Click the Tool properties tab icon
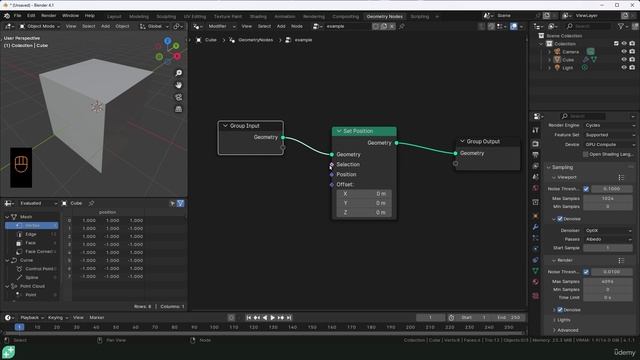 click(x=536, y=130)
